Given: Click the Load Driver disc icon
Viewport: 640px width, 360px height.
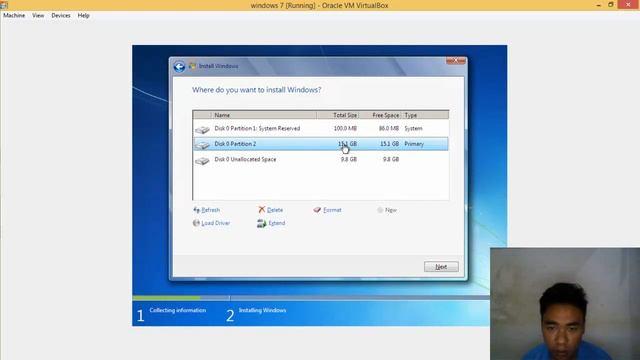Looking at the screenshot, I should (196, 223).
